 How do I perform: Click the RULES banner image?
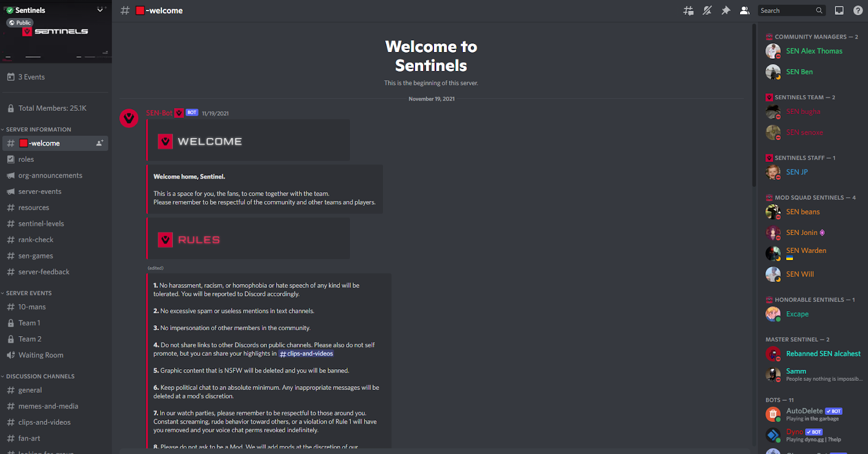tap(249, 239)
